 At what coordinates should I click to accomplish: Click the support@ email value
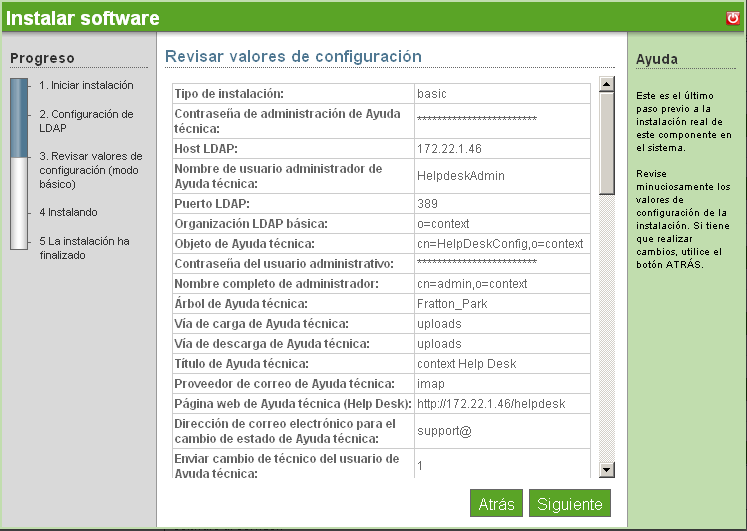coord(444,431)
